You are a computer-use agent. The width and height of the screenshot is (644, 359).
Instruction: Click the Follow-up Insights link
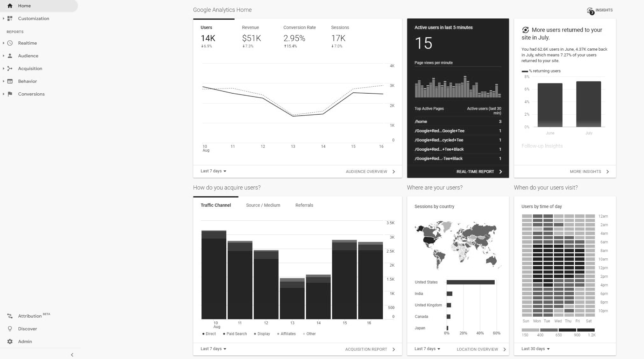[x=542, y=146]
